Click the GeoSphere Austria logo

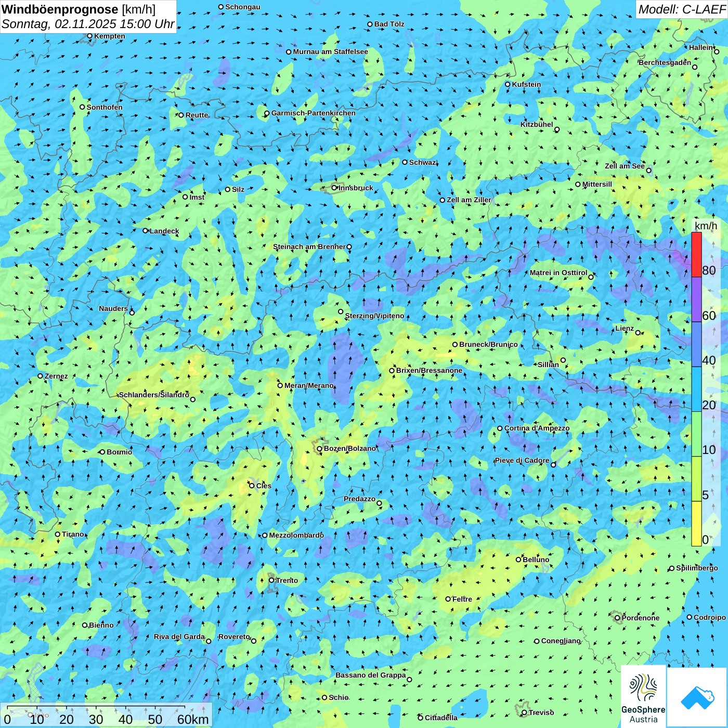pos(643,697)
